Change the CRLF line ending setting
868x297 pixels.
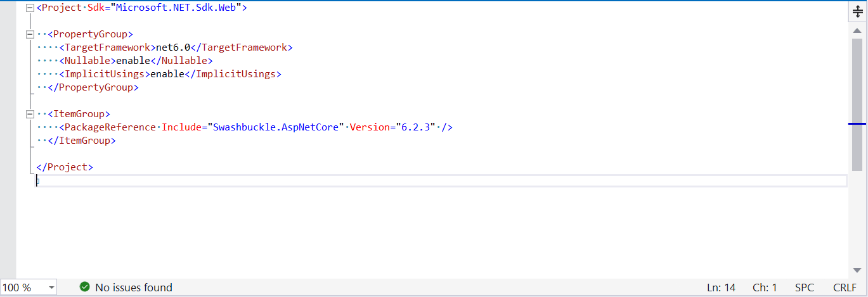(845, 288)
